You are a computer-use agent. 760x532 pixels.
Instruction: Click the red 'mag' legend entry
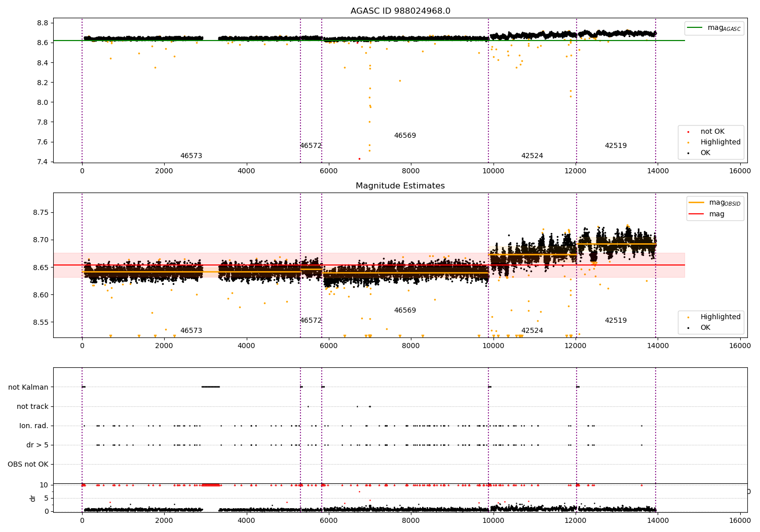pos(707,214)
